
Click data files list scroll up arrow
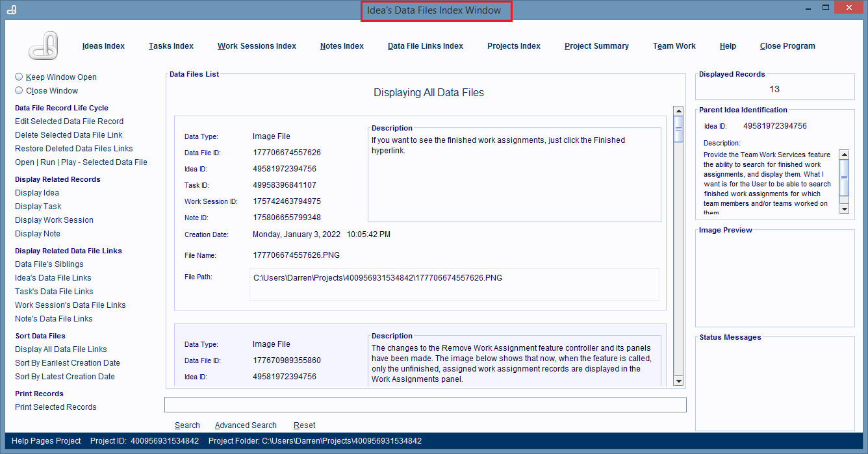point(678,112)
